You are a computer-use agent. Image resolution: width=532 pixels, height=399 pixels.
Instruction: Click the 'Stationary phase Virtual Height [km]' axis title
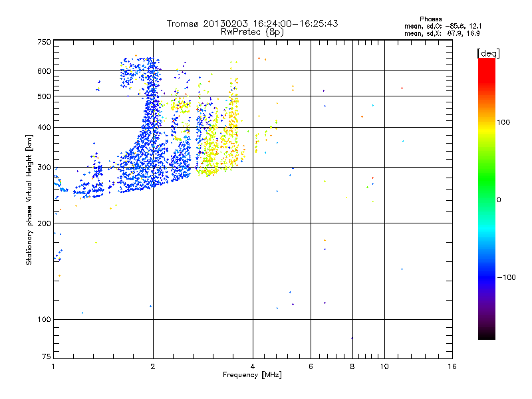(x=29, y=199)
